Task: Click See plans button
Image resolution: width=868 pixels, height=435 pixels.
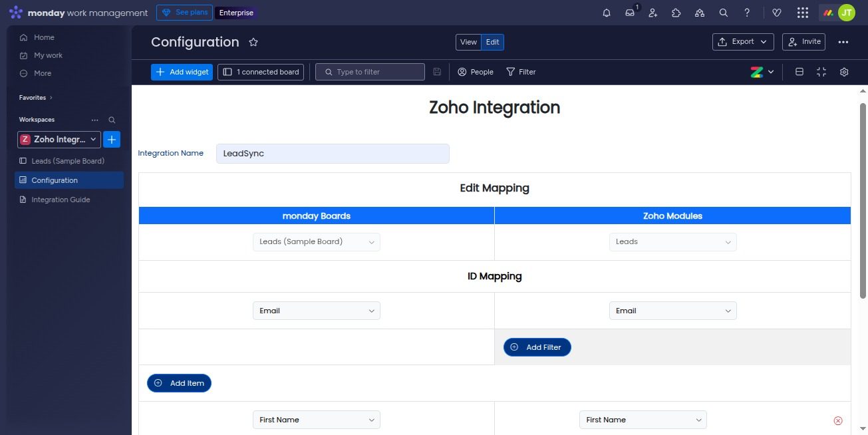Action: [x=185, y=13]
